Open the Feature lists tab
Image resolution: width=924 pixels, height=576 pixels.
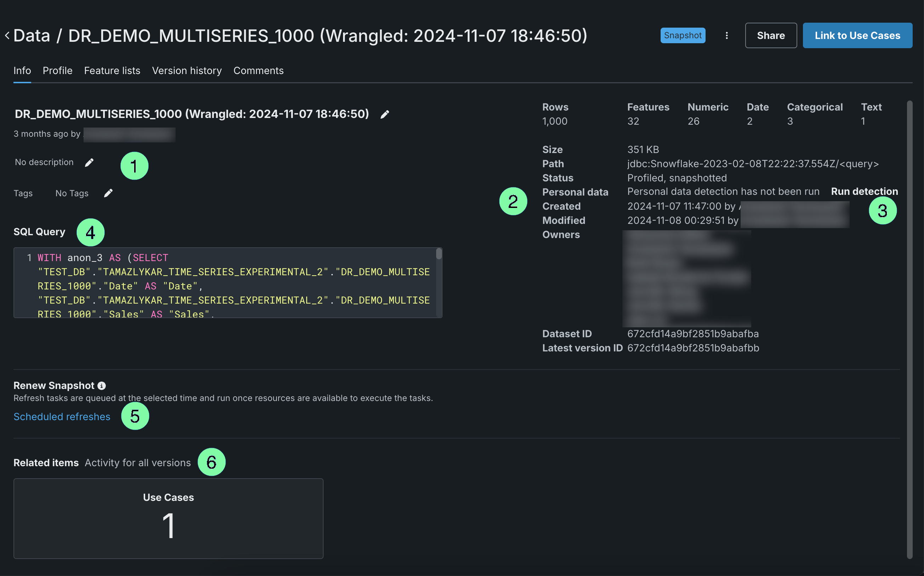point(112,71)
